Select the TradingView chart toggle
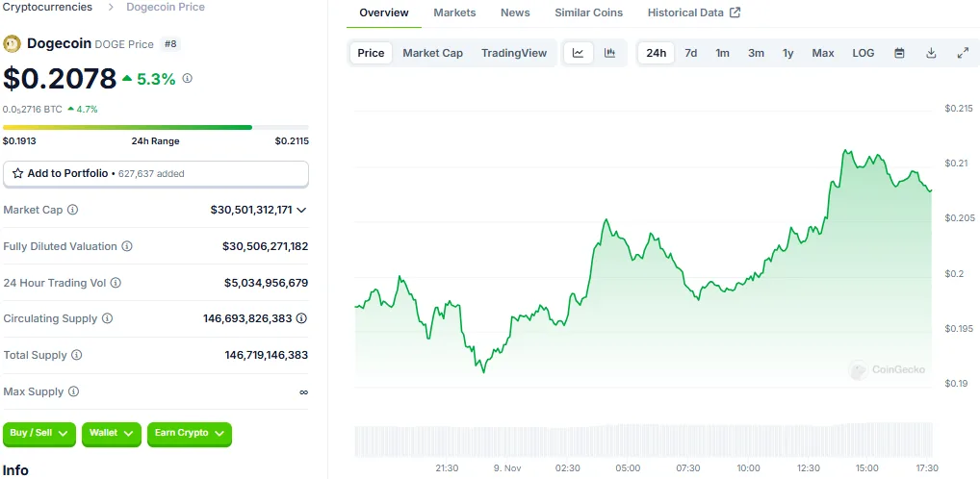The height and width of the screenshot is (479, 980). point(514,53)
